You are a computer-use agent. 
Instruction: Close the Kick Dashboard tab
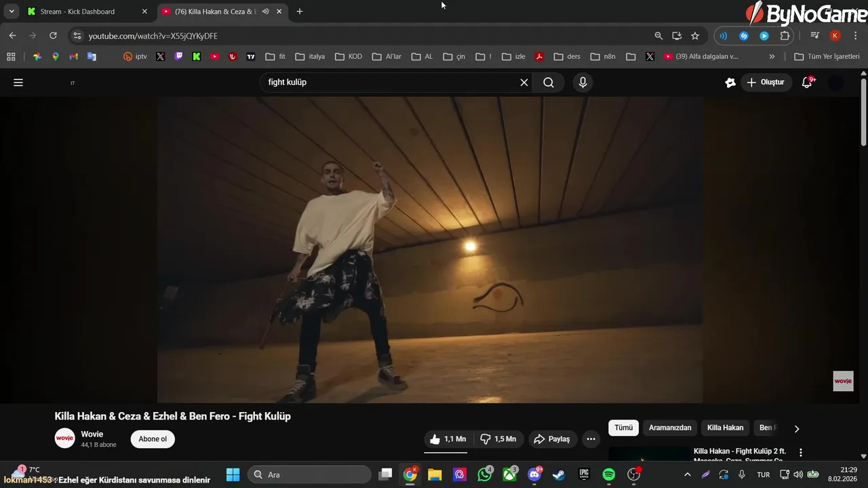coord(144,12)
